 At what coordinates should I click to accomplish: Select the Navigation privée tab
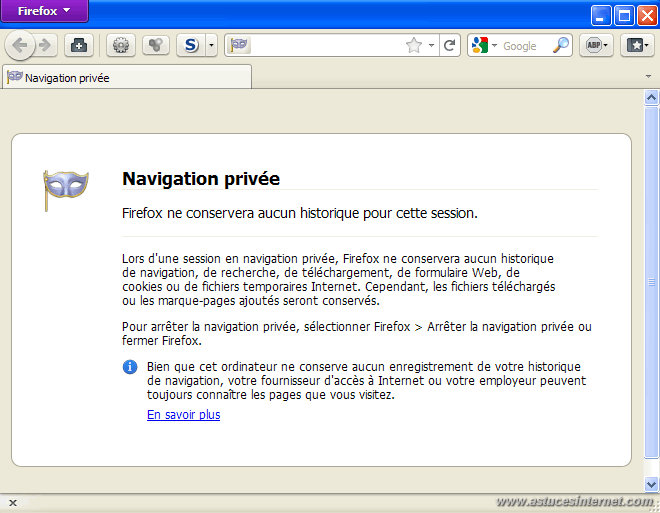tap(127, 77)
